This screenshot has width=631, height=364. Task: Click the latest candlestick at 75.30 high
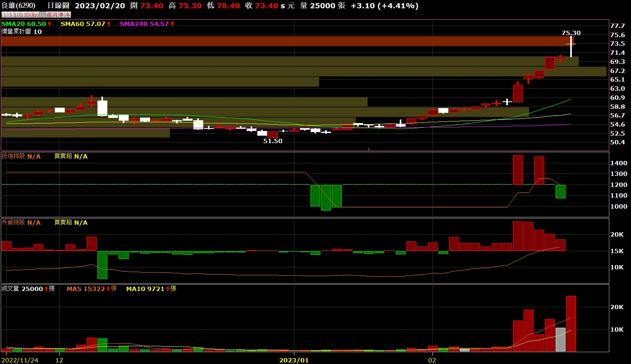[571, 47]
